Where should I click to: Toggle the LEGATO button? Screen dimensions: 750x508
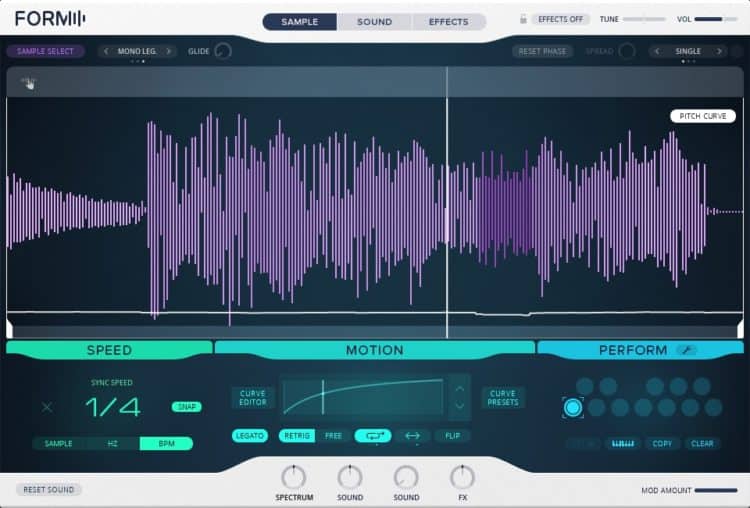[x=250, y=436]
